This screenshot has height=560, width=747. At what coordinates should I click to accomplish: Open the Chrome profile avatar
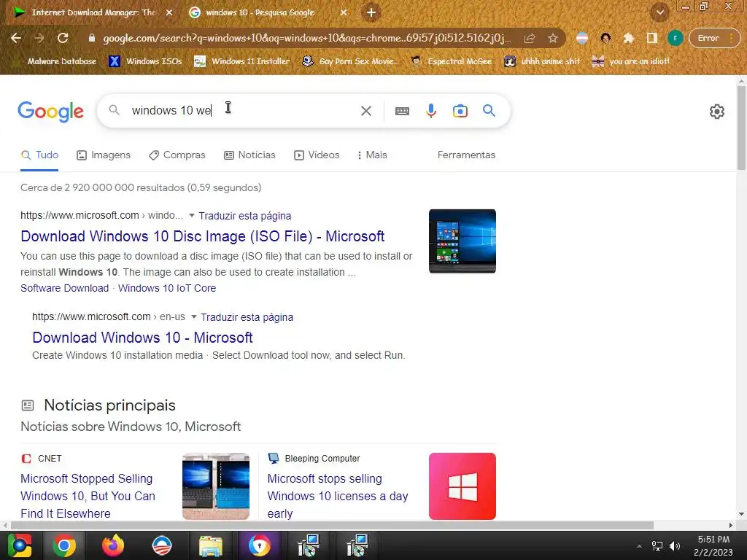click(675, 38)
